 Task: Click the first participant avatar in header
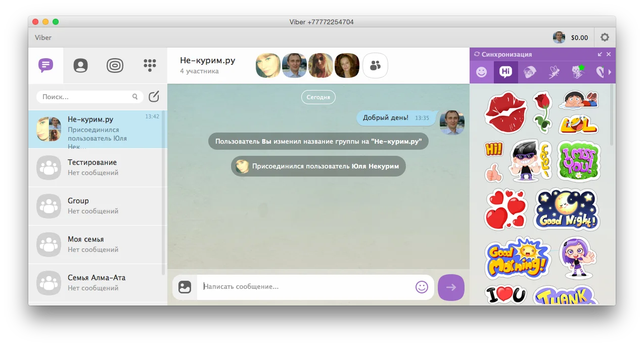click(x=268, y=65)
